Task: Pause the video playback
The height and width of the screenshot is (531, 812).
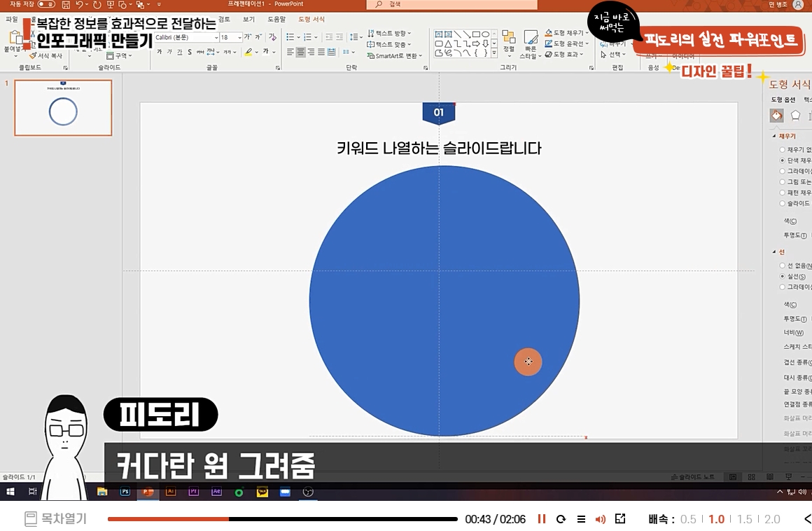Action: [x=542, y=518]
